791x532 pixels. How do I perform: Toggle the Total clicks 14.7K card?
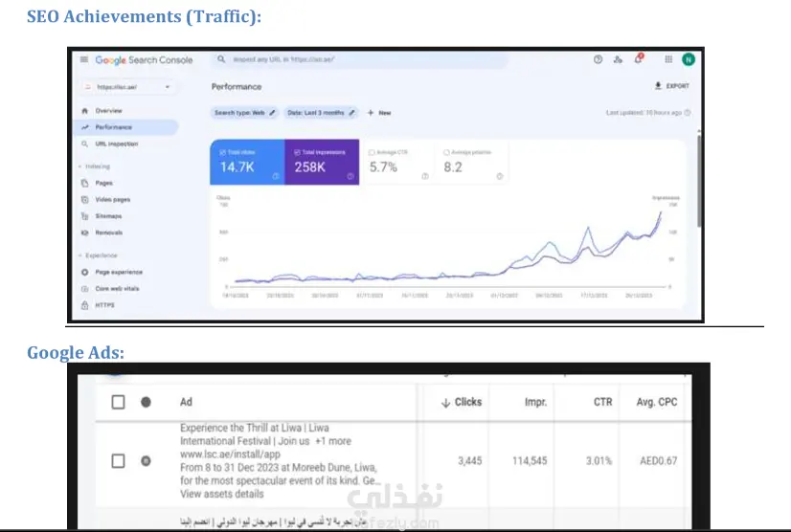[x=247, y=162]
